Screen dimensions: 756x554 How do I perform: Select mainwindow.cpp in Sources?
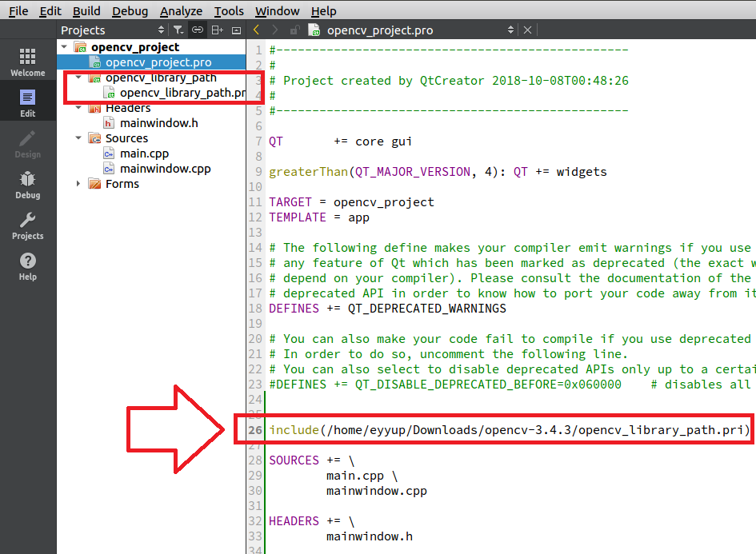pyautogui.click(x=166, y=169)
